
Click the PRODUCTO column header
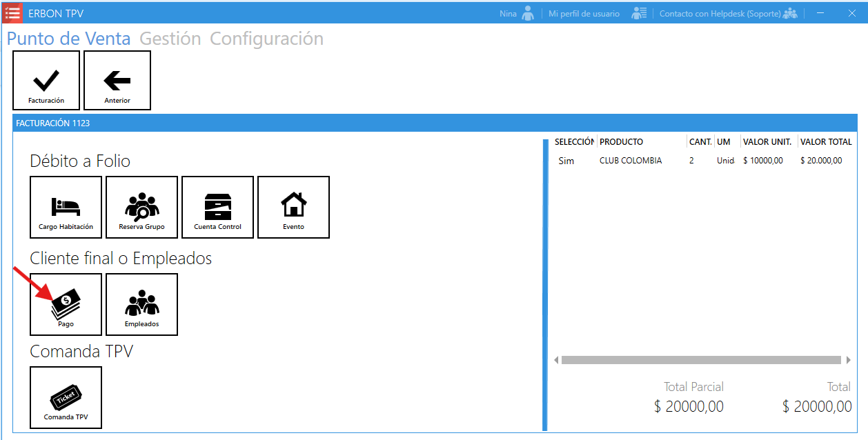pyautogui.click(x=621, y=142)
